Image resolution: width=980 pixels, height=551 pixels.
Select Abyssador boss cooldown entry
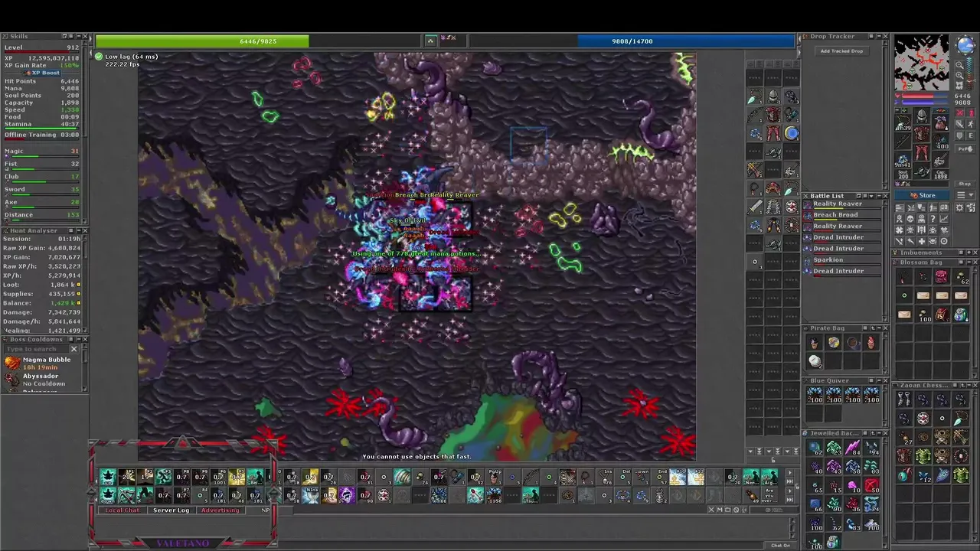(42, 380)
